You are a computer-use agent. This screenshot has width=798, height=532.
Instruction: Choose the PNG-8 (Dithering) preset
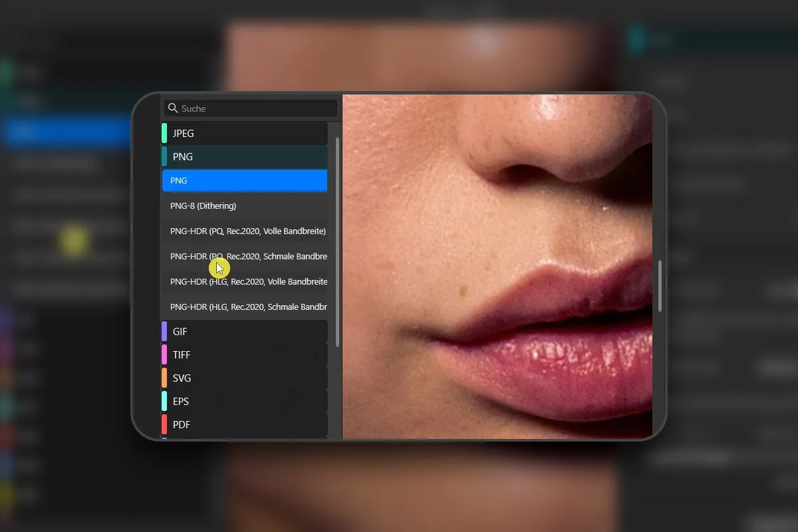pyautogui.click(x=245, y=206)
